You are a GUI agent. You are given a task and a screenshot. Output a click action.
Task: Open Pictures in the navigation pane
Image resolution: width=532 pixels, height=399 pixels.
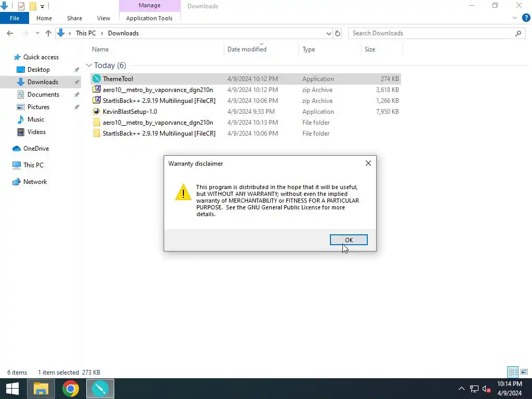tap(38, 107)
